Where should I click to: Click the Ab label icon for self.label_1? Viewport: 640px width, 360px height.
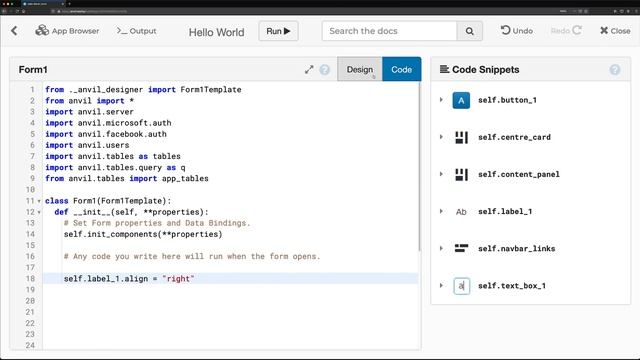click(x=461, y=212)
